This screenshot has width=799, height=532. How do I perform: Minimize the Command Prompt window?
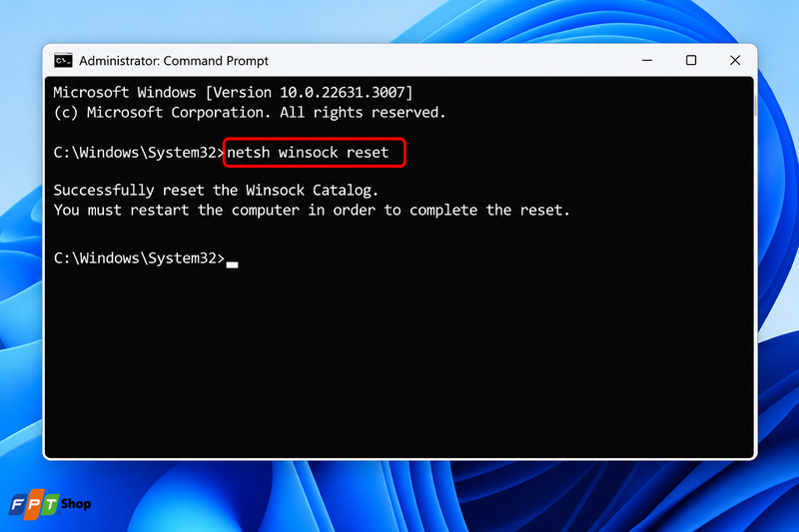[647, 61]
